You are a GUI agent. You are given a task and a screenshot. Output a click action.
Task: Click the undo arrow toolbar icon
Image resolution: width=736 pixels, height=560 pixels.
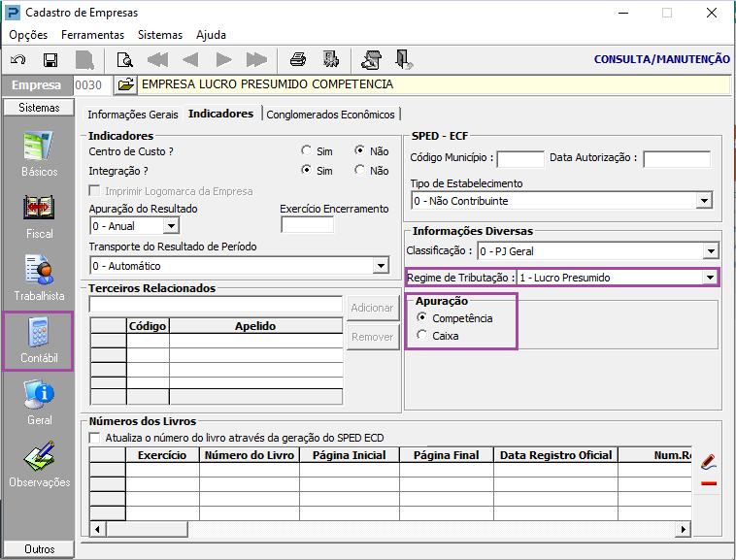18,59
